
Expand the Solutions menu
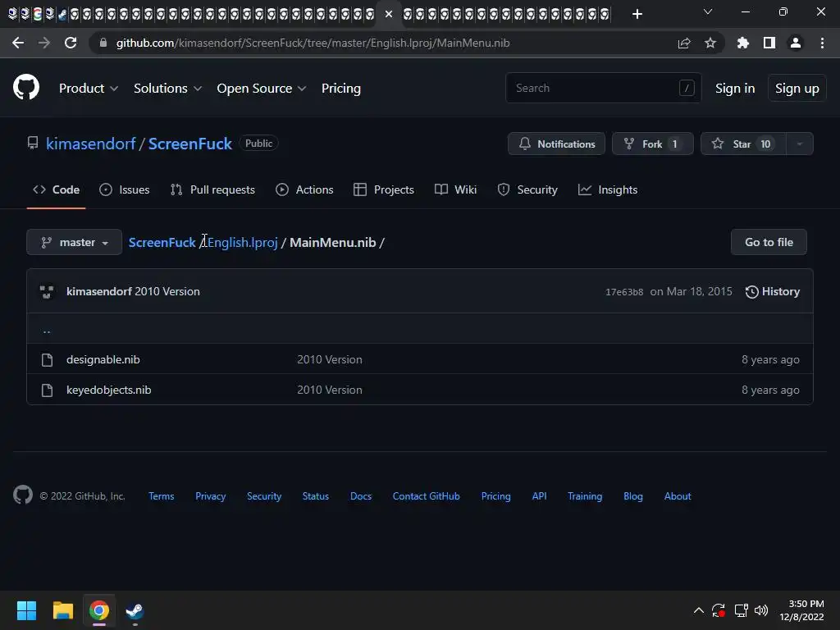(167, 89)
